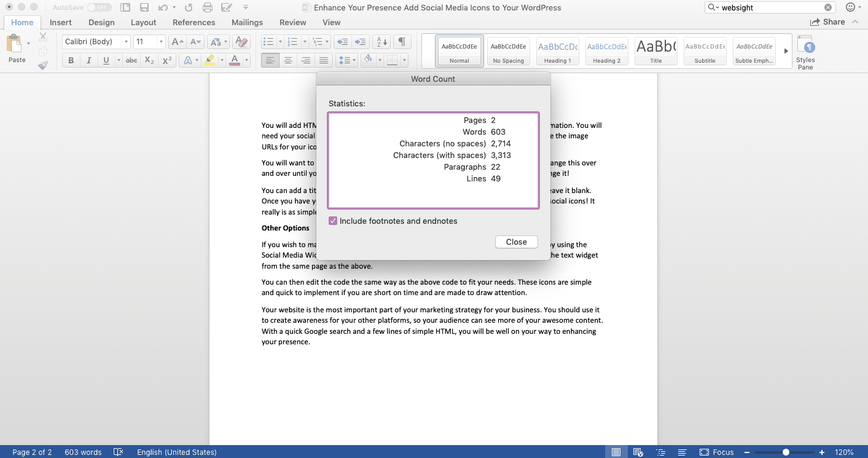This screenshot has width=868, height=458.
Task: Click the Paste clipboard icon
Action: point(14,44)
